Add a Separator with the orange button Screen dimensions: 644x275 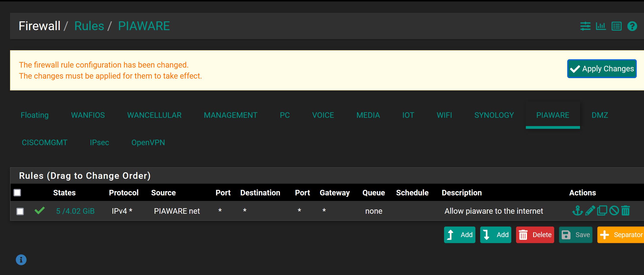click(621, 235)
